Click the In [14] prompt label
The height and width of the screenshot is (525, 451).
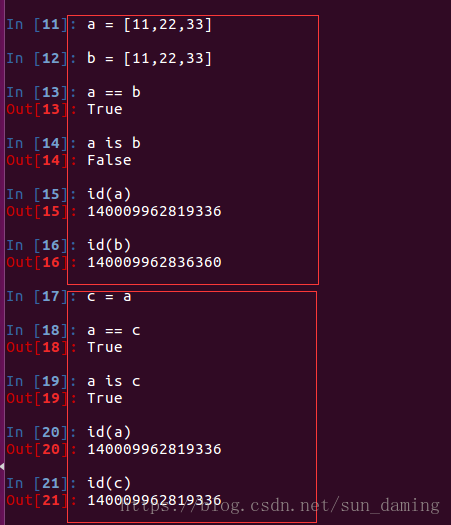41,144
